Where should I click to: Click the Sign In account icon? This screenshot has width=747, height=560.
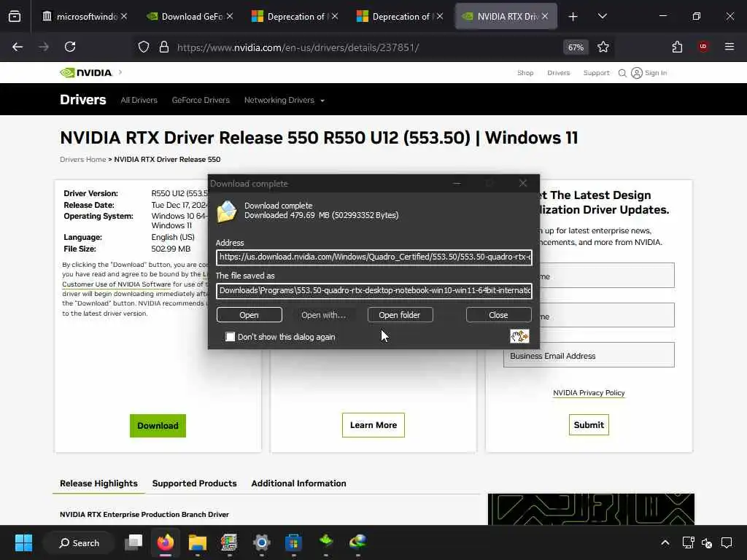[636, 73]
